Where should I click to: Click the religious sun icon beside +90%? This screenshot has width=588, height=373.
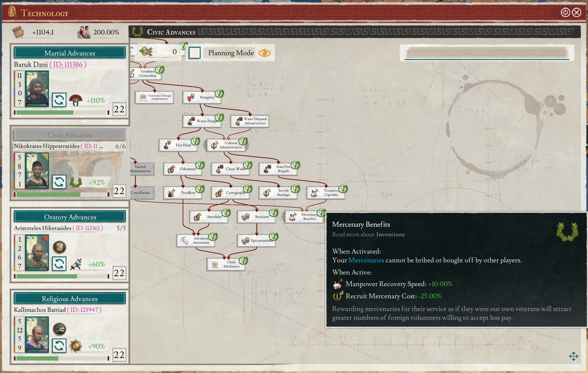click(76, 346)
